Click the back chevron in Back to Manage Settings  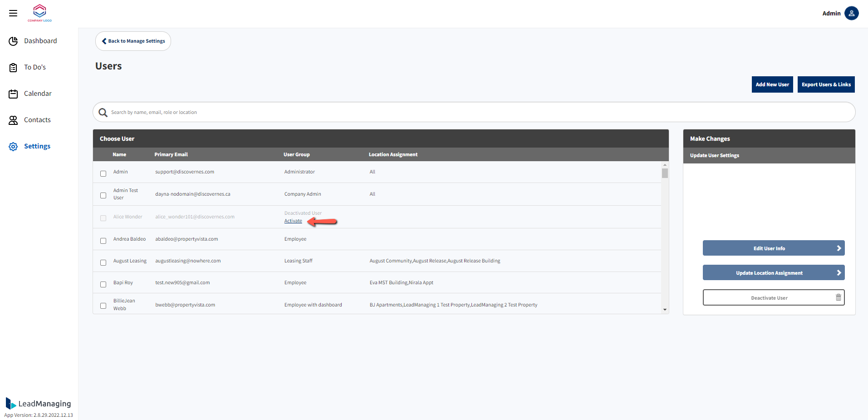tap(104, 41)
